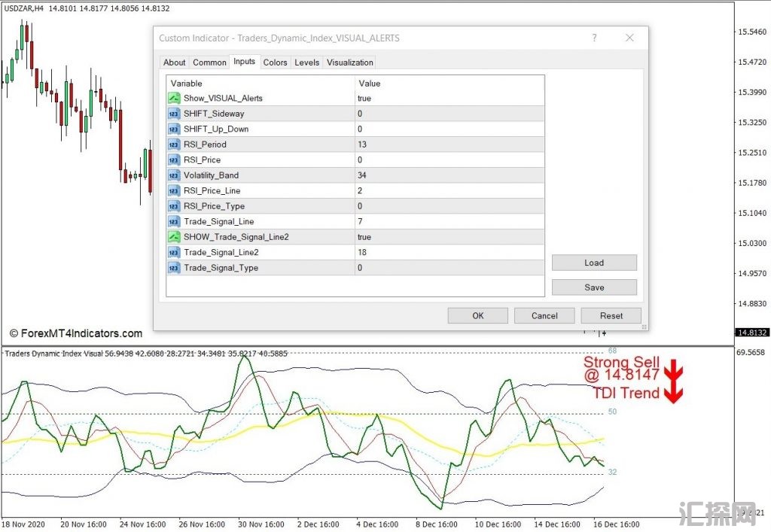
Task: Click the TDI Trend alert text
Action: pyautogui.click(x=626, y=393)
